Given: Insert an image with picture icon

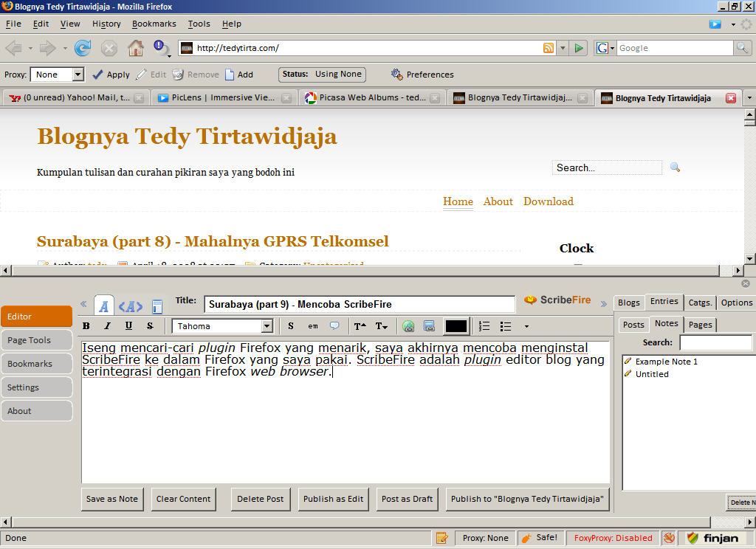Looking at the screenshot, I should pos(429,326).
